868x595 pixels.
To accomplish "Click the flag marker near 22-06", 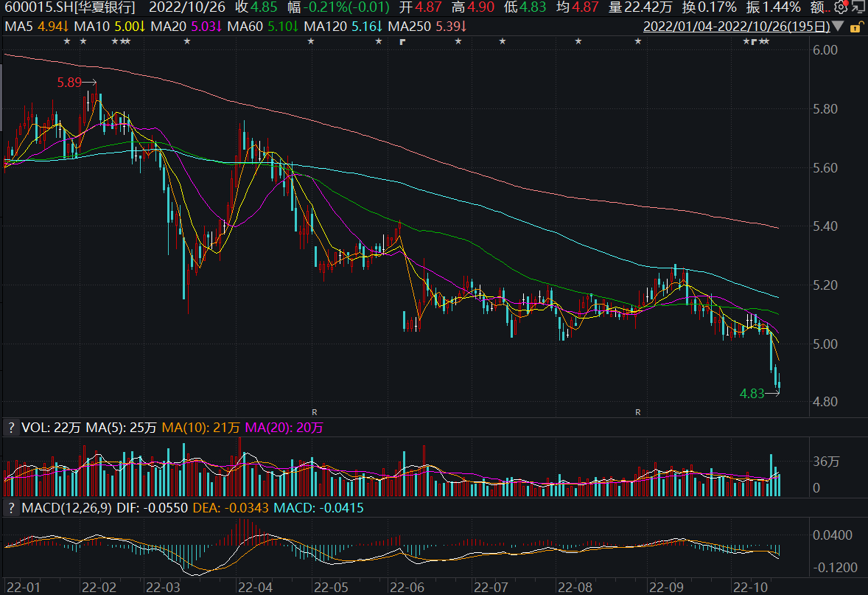I will pyautogui.click(x=402, y=41).
